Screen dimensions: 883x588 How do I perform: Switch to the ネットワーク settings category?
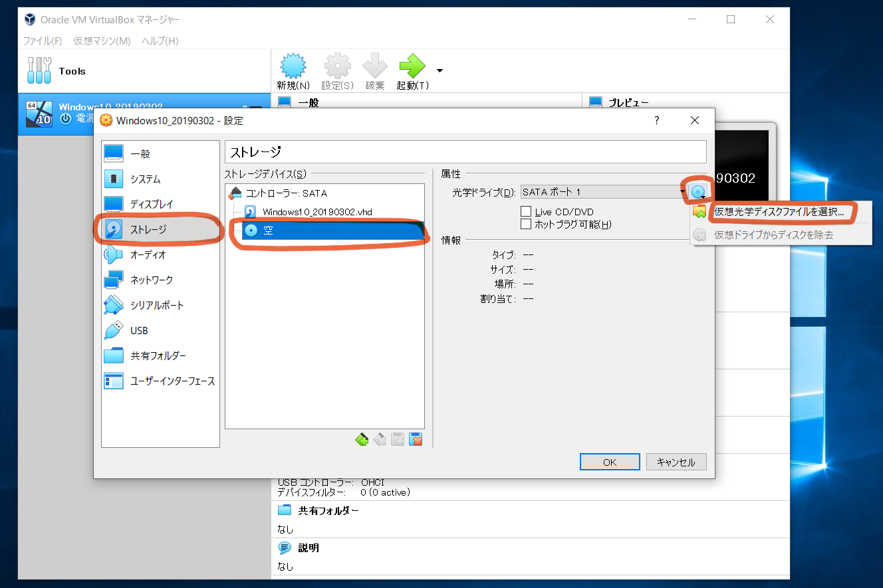point(160,280)
